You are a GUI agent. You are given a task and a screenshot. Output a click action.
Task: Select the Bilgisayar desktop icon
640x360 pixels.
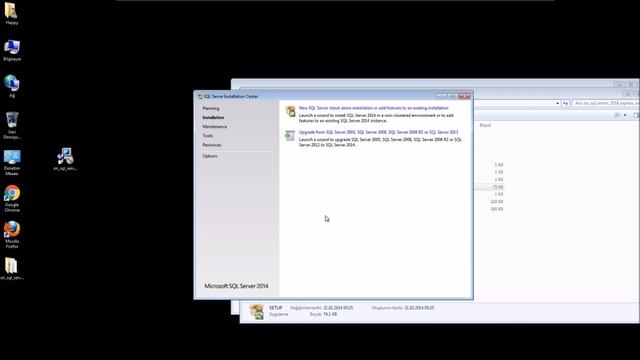12,50
